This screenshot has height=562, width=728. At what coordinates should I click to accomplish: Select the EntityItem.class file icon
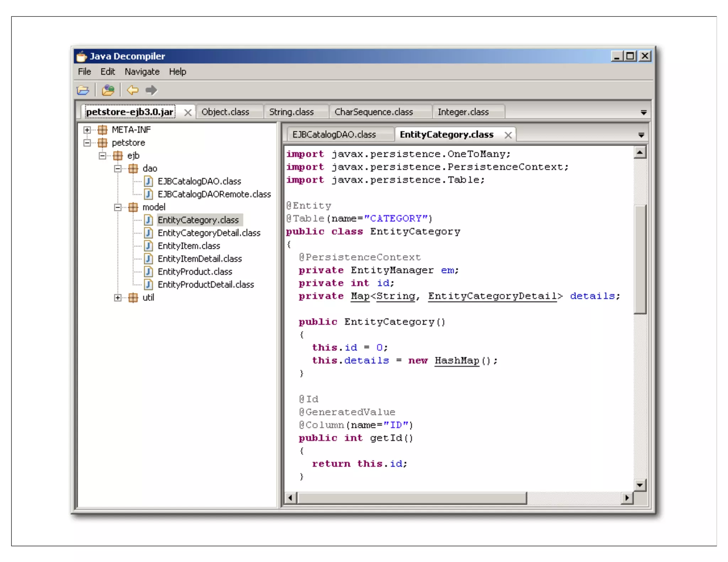point(148,246)
